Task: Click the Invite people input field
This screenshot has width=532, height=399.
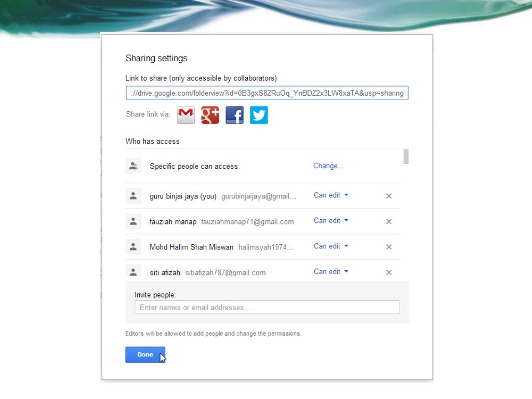Action: point(267,308)
